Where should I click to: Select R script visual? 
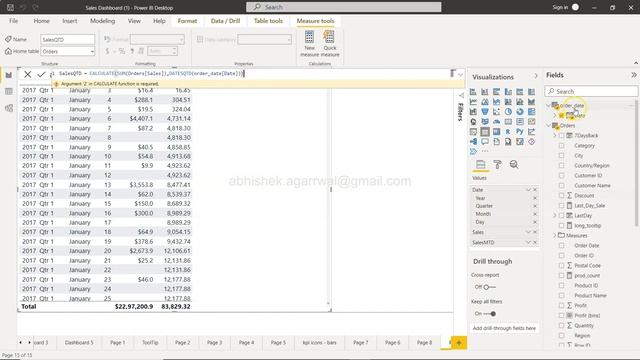coord(508,132)
